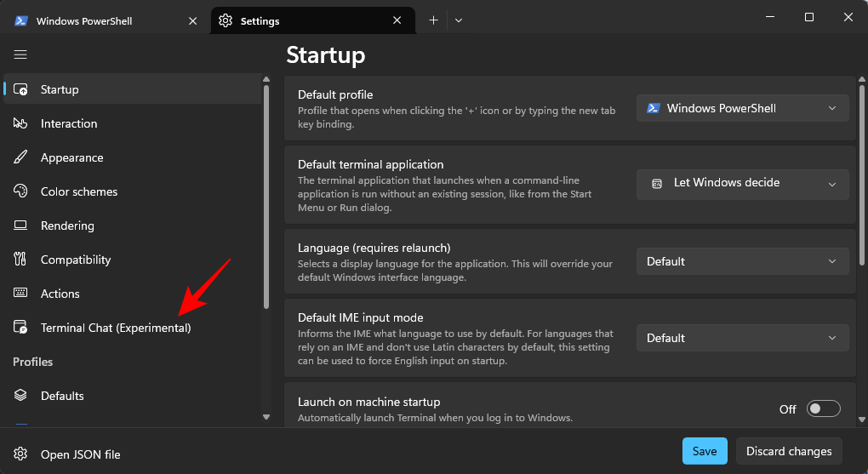868x474 pixels.
Task: Open Terminal Chat (Experimental) settings
Action: click(x=116, y=328)
